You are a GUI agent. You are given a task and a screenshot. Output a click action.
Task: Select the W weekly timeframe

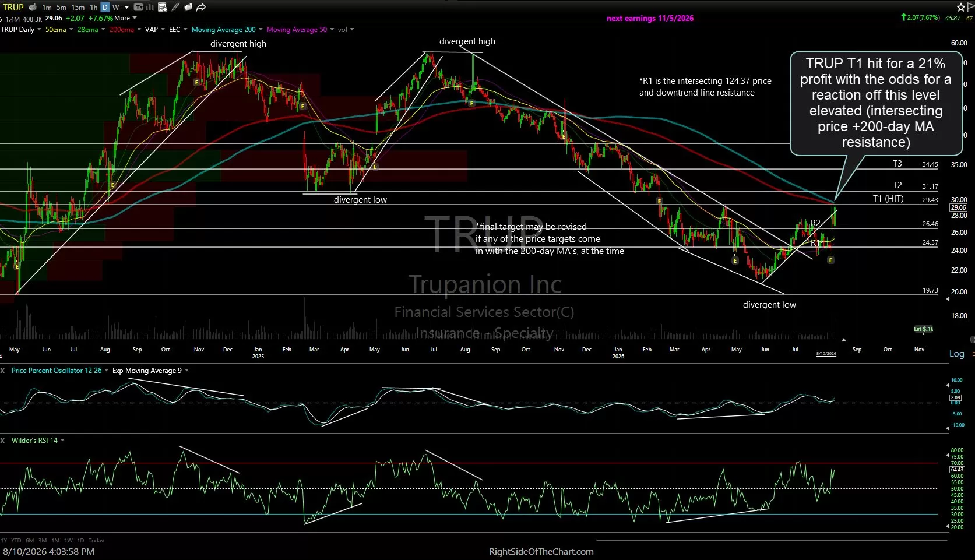(115, 7)
